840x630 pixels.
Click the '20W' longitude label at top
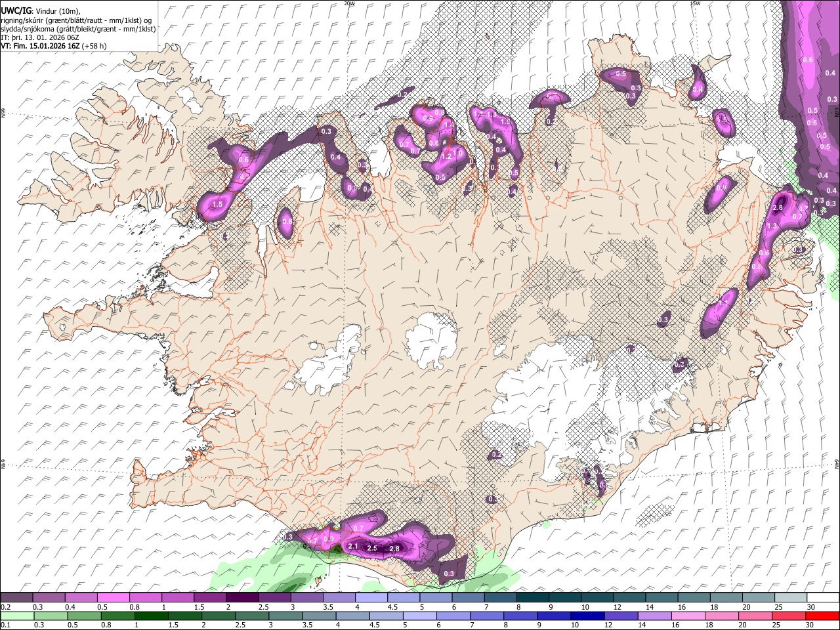[349, 3]
